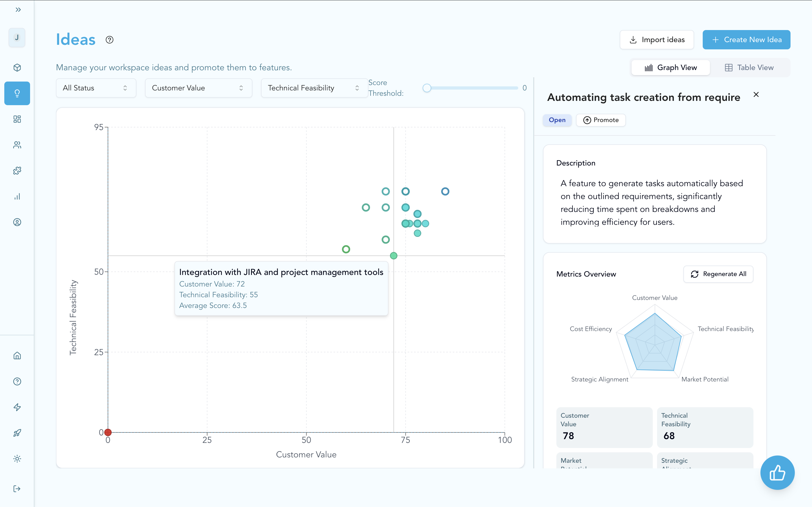Viewport: 812px width, 507px height.
Task: Click the cube icon in sidebar
Action: click(17, 68)
